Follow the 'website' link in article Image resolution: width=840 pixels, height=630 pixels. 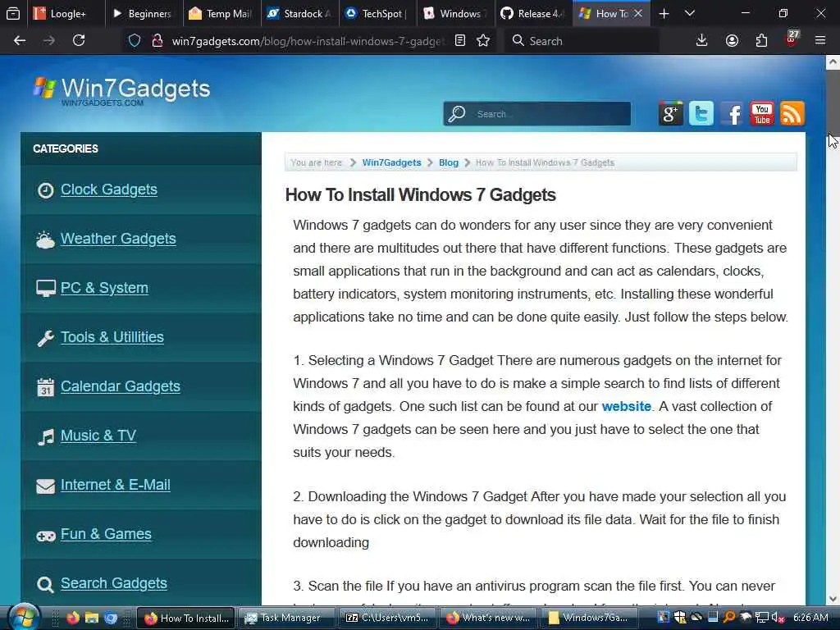pos(626,407)
